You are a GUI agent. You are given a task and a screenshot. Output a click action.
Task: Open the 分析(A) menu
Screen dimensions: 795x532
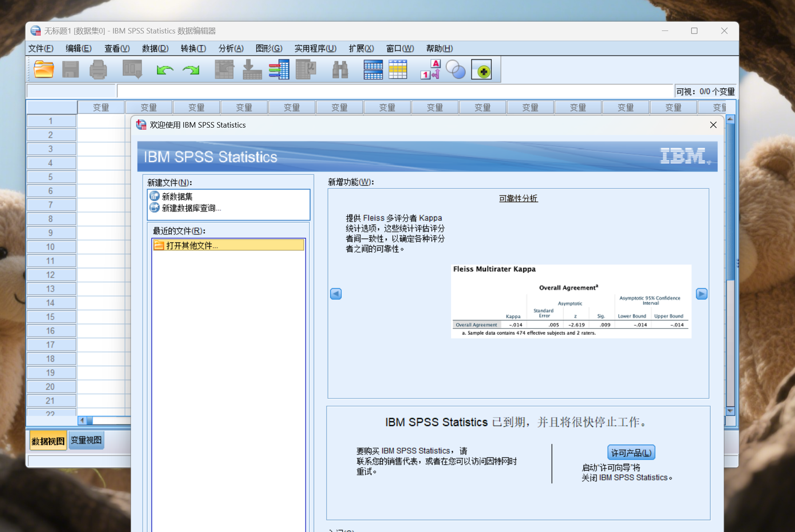(x=231, y=48)
